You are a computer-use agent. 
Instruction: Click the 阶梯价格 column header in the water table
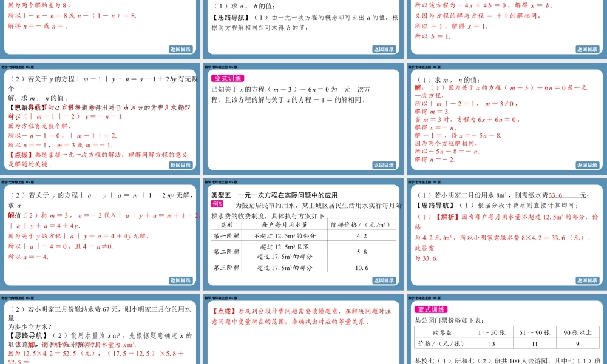(361, 224)
